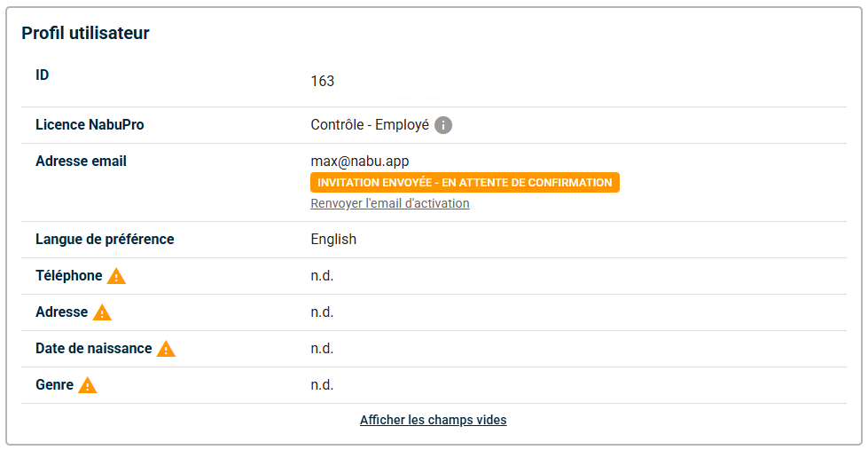Image resolution: width=868 pixels, height=450 pixels.
Task: Click the English language value
Action: tap(333, 240)
